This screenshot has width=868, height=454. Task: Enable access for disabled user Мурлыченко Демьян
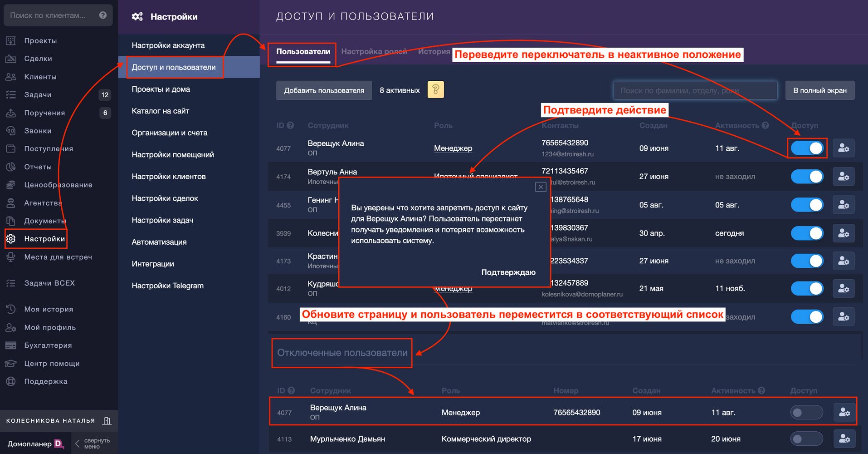pos(806,439)
